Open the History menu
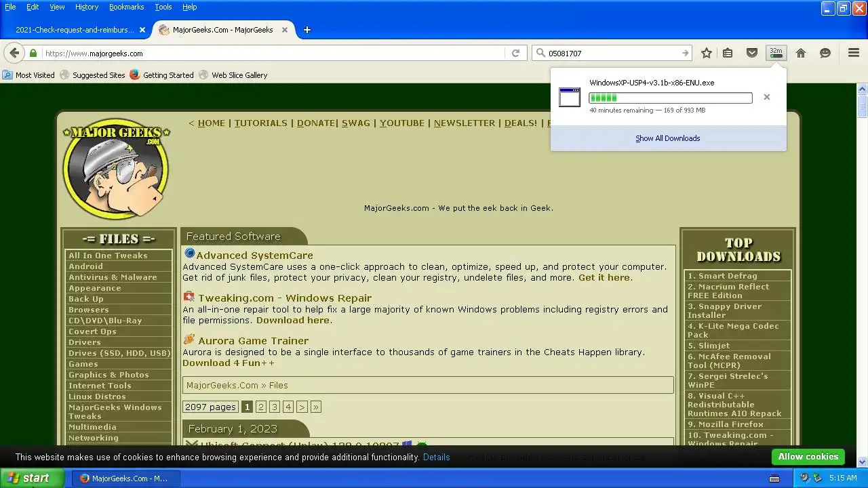 (x=87, y=7)
